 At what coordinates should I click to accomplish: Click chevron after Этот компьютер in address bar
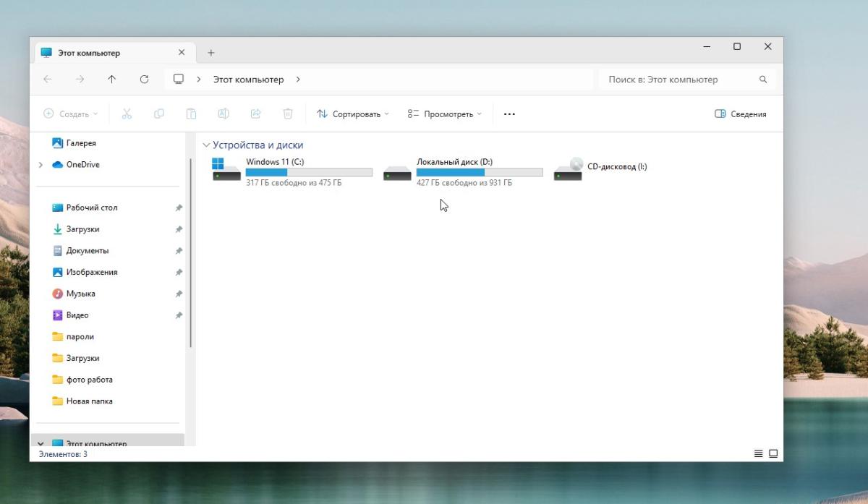(298, 80)
